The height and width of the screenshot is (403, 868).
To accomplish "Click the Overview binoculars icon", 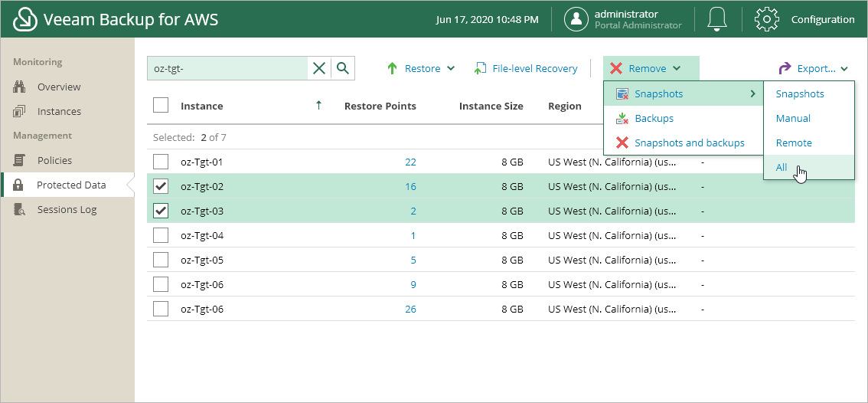I will tap(19, 87).
